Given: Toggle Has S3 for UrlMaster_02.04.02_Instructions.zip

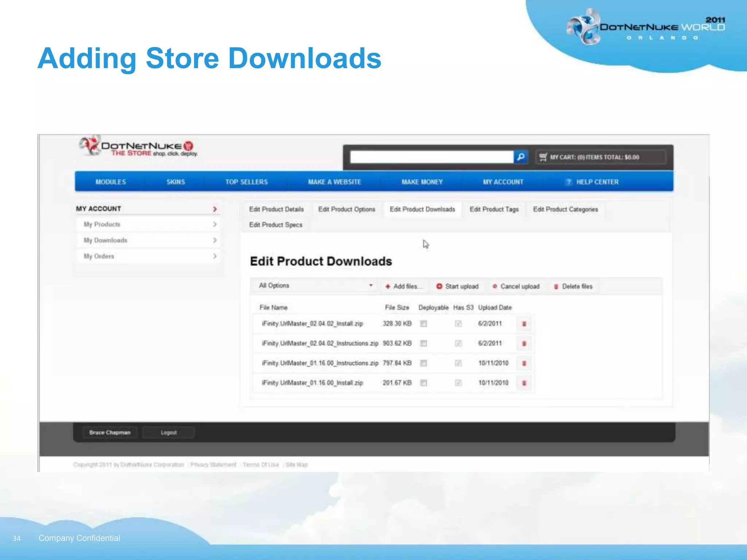Looking at the screenshot, I should (458, 343).
